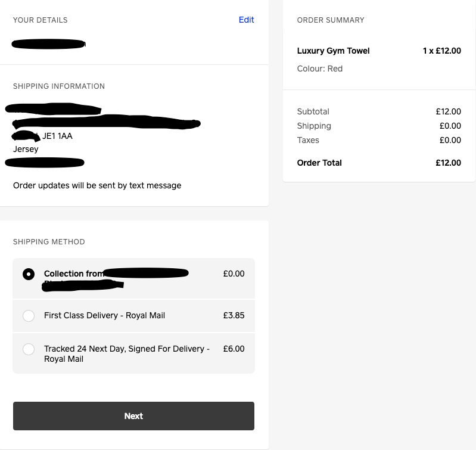Viewport: 476px width, 450px height.
Task: Choose the First Class Delivery radio button
Action: [x=29, y=316]
